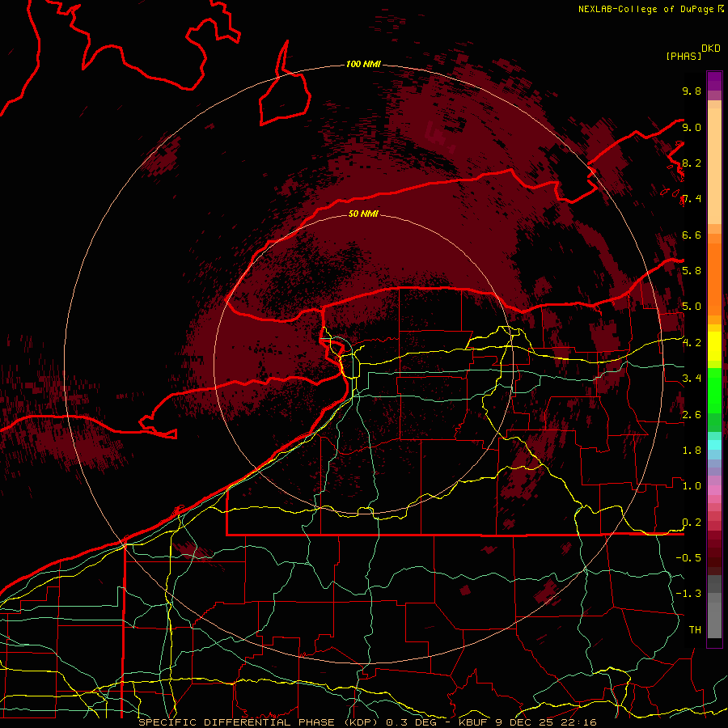Click the [PHAS] unit label

684,57
